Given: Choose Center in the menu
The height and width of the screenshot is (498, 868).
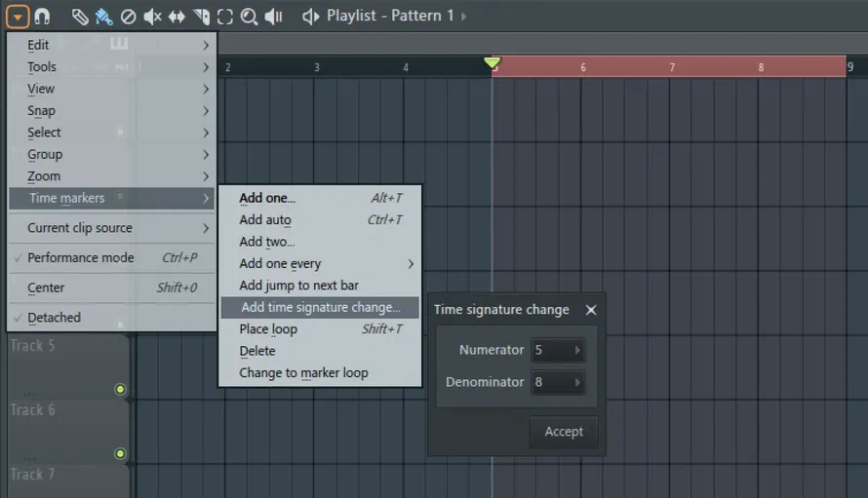Looking at the screenshot, I should click(112, 287).
